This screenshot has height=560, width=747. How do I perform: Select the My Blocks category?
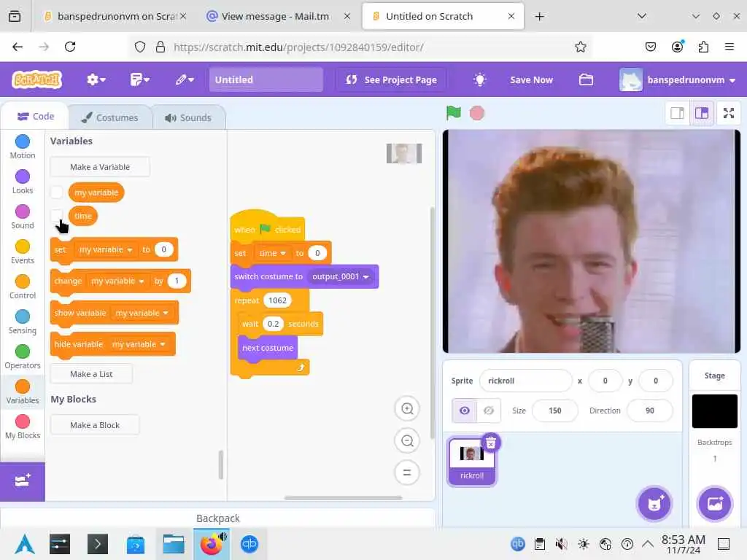(23, 427)
